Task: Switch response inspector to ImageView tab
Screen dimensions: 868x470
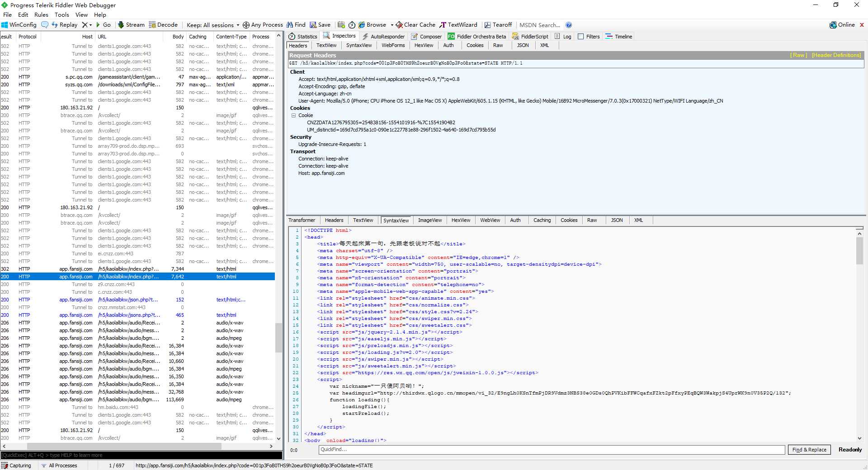Action: [430, 220]
